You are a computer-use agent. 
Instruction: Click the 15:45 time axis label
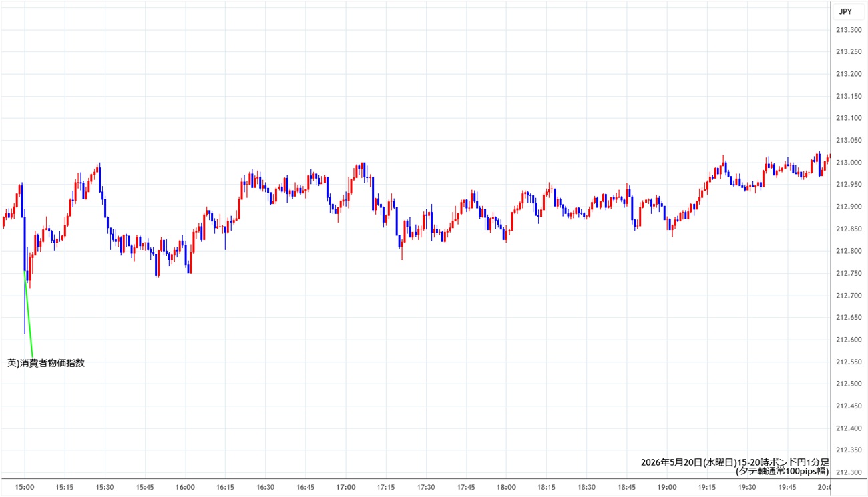pos(145,487)
